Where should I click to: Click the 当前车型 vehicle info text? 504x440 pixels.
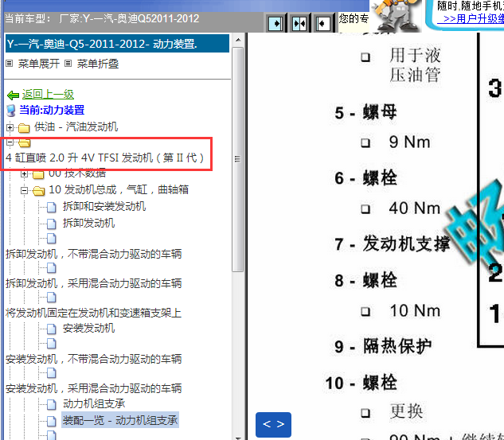click(102, 18)
